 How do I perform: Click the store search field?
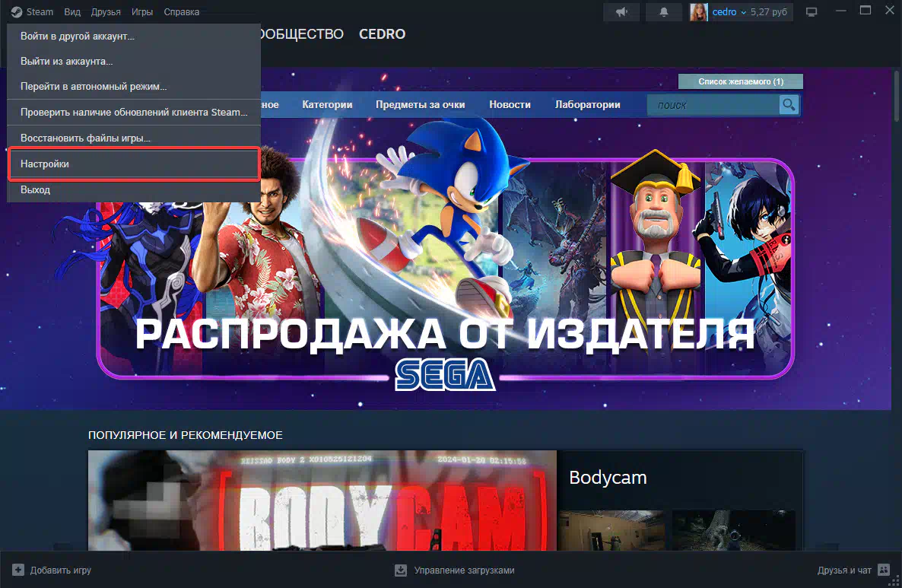[x=713, y=105]
